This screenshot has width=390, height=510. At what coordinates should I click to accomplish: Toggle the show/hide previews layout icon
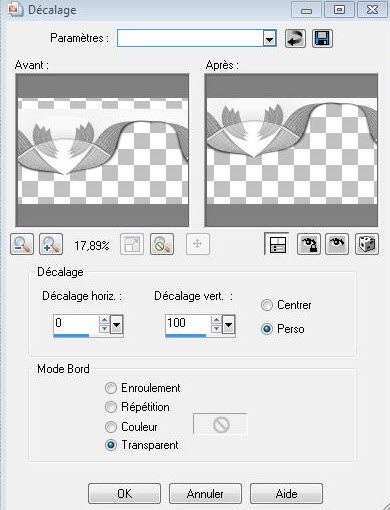point(277,244)
